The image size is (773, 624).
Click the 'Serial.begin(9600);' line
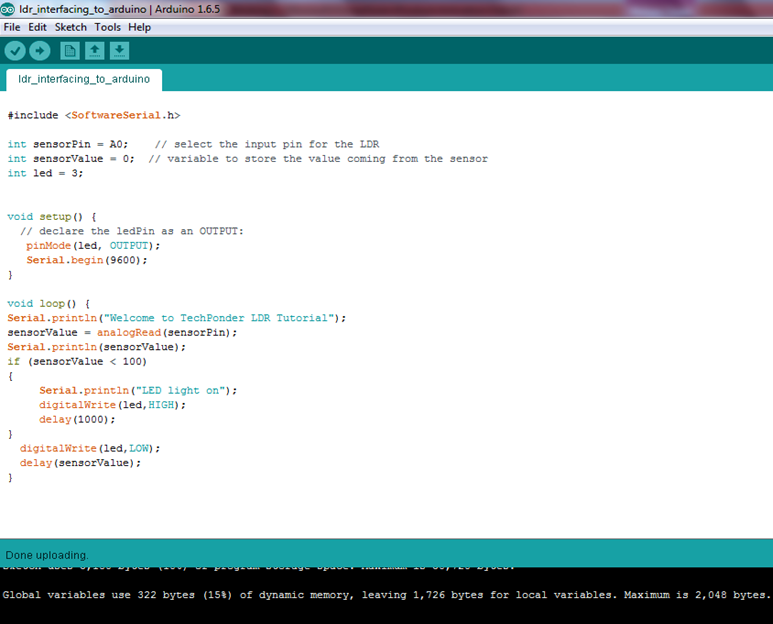tap(87, 260)
